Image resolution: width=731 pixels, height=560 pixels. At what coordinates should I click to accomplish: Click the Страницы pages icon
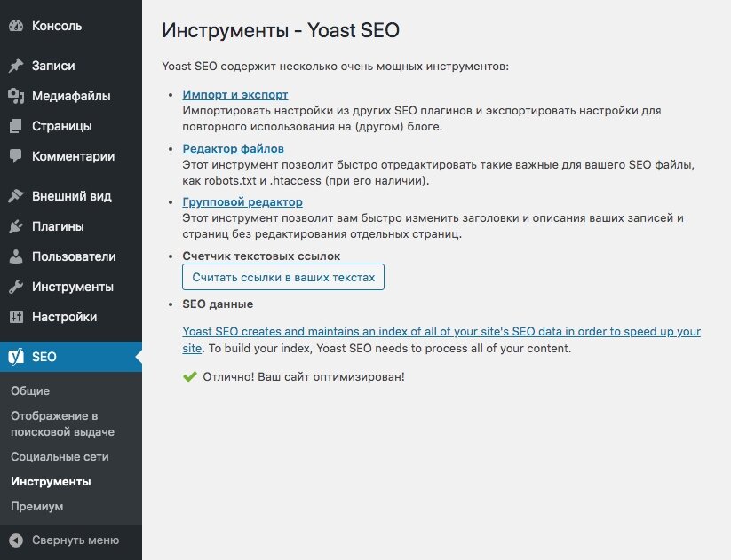click(x=16, y=126)
